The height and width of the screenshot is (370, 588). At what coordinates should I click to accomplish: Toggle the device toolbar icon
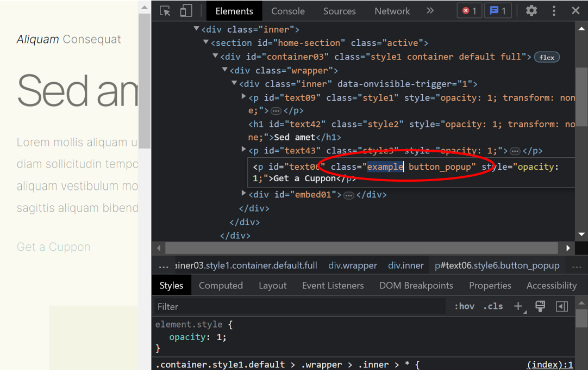186,11
